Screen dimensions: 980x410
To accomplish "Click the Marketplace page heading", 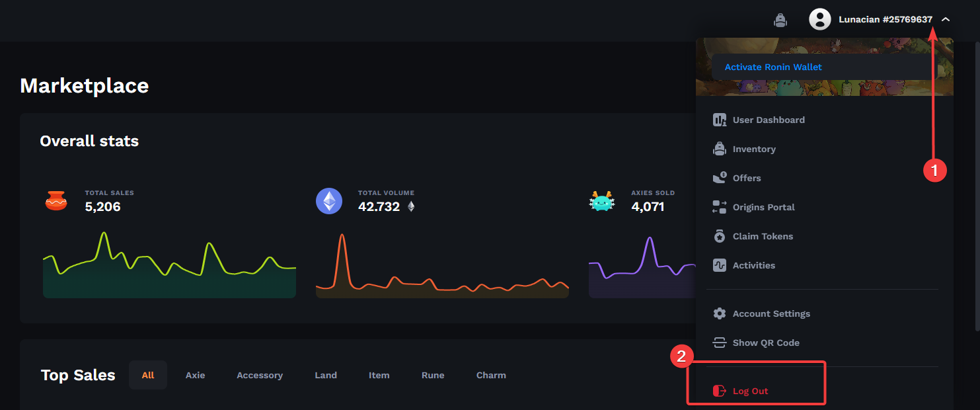I will click(85, 85).
